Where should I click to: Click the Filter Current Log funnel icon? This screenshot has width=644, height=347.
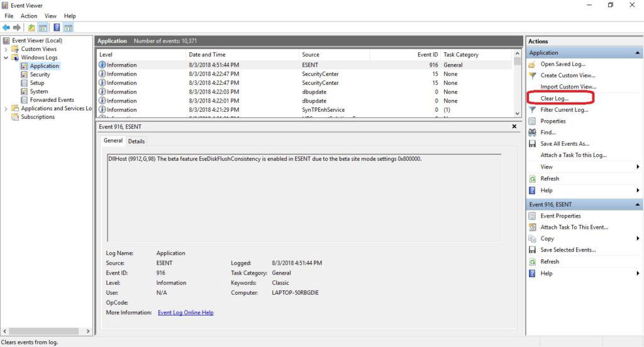pos(532,109)
